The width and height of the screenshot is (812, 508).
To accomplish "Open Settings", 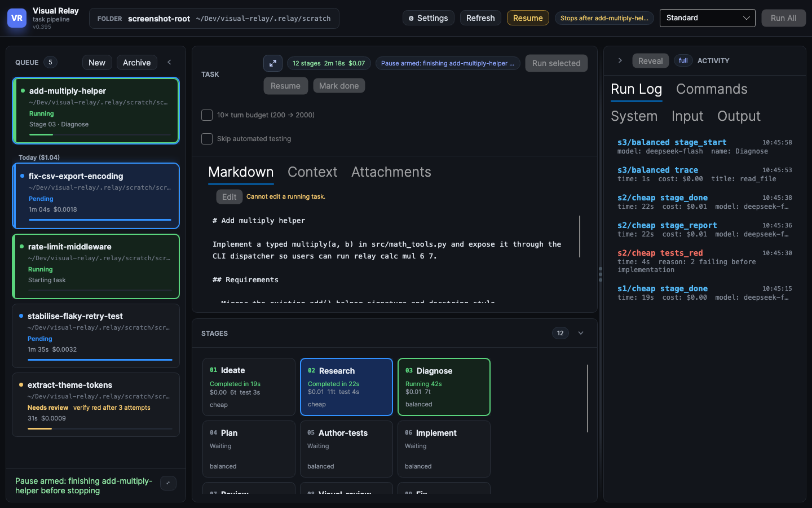I will tap(429, 18).
